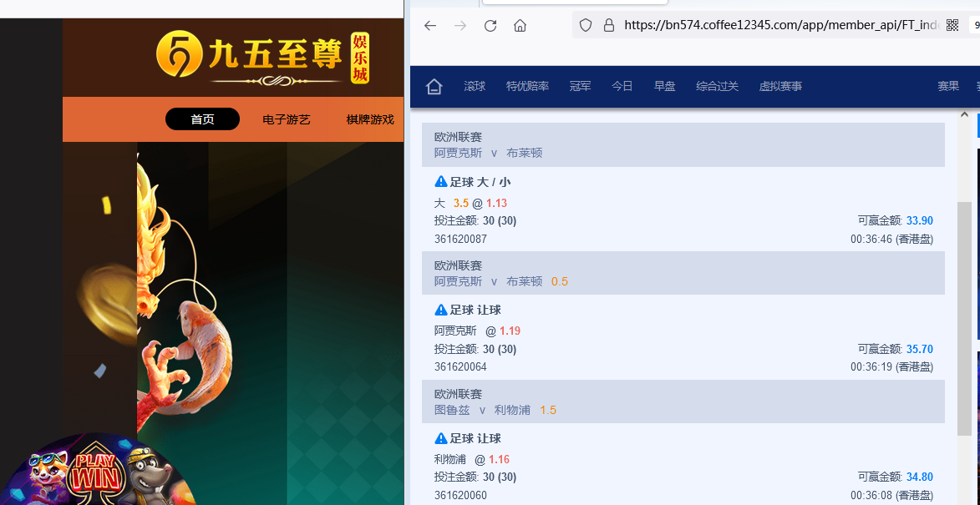Click timestamp 00:36:08 (香港盘)
The width and height of the screenshot is (980, 505).
[892, 496]
